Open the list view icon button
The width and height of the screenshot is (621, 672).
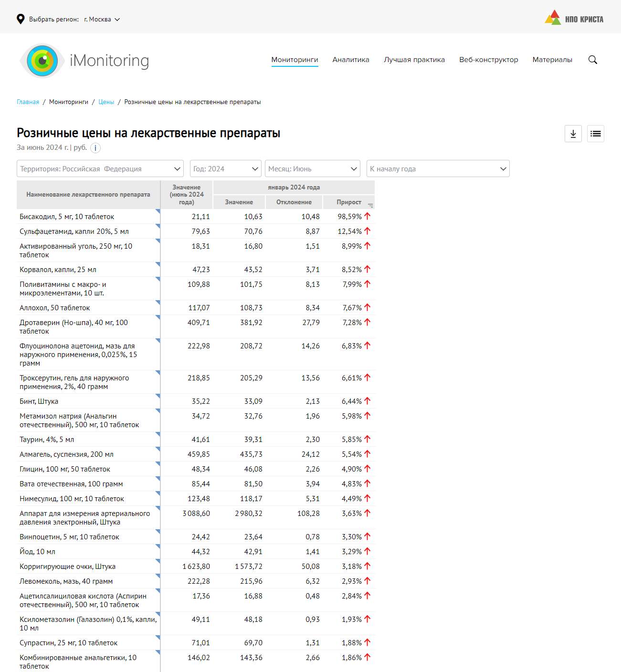click(x=595, y=134)
